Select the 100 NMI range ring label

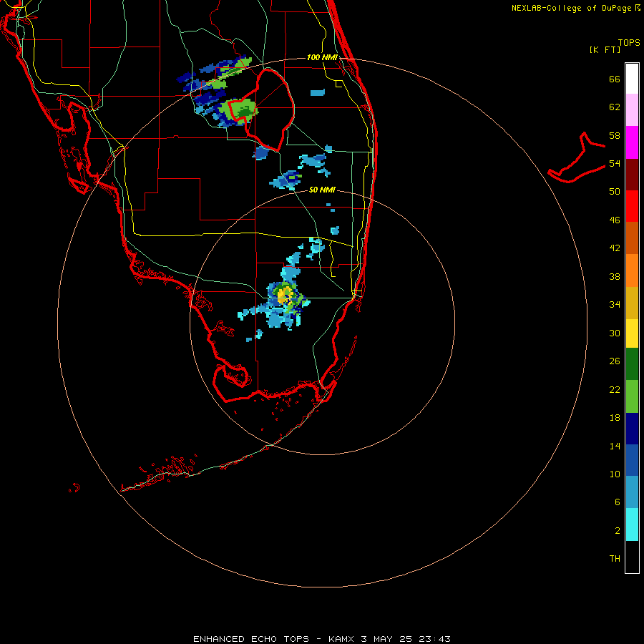(322, 57)
